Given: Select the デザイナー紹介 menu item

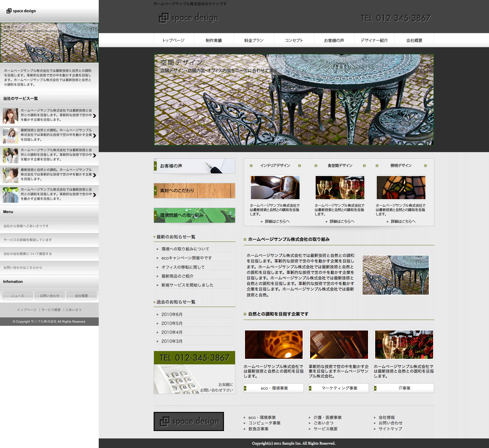Looking at the screenshot, I should pos(374,40).
